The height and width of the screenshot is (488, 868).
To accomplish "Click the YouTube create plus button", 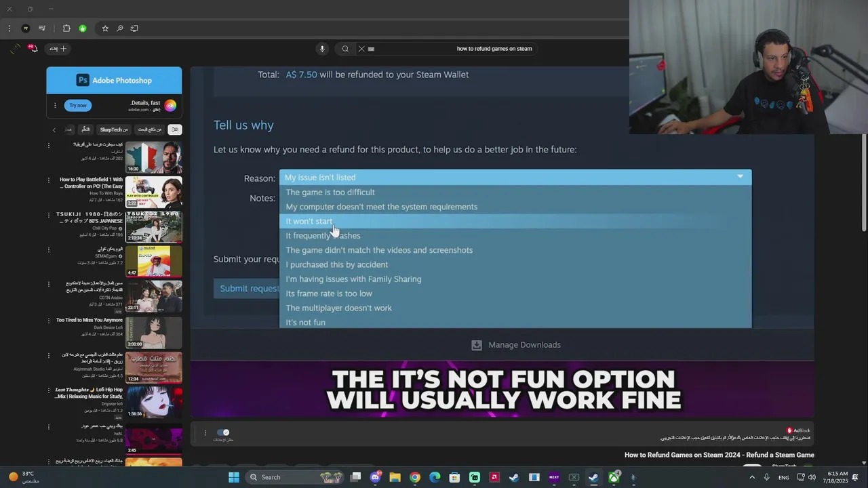I will point(58,49).
